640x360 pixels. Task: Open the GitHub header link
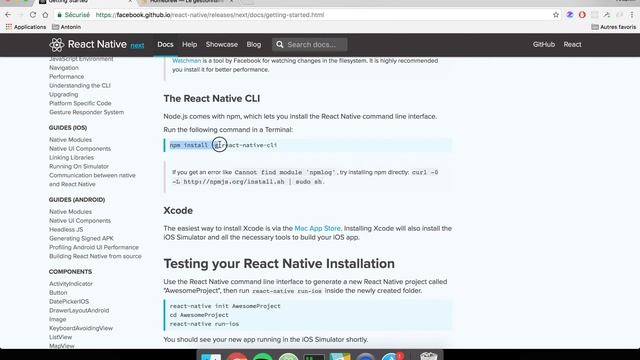(543, 44)
